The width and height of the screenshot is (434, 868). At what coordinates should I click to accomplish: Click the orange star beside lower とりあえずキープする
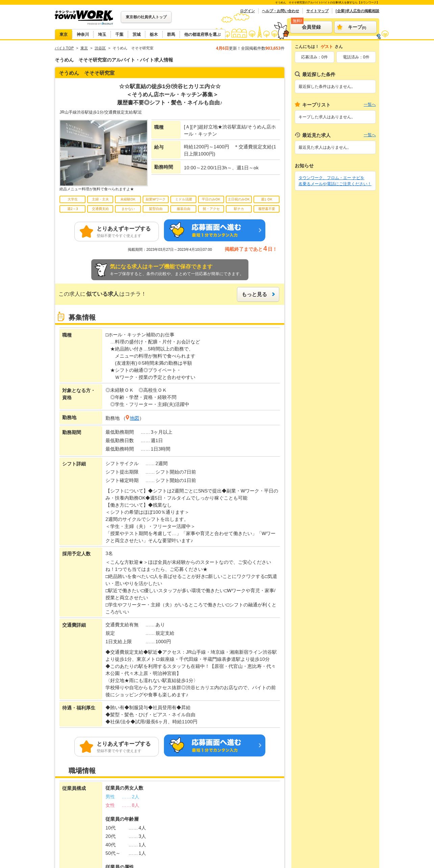[86, 747]
